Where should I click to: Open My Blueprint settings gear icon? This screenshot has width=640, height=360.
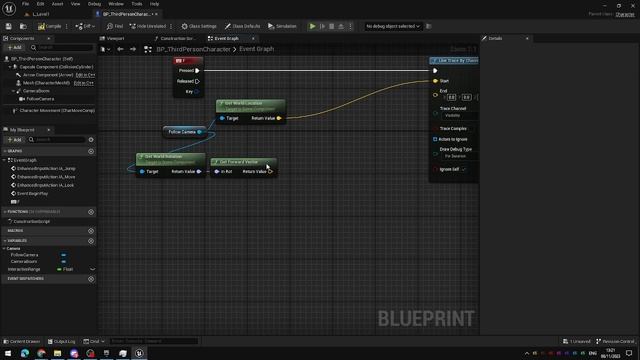[x=91, y=140]
